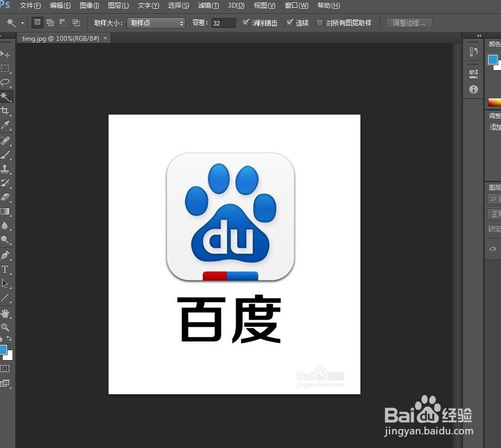
Task: Select the Path Selection tool
Action: click(x=5, y=283)
